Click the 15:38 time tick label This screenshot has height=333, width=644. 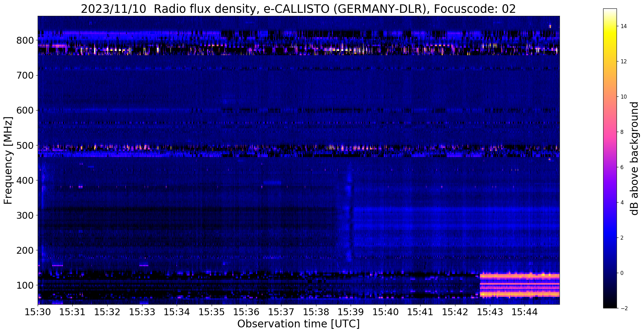click(316, 312)
